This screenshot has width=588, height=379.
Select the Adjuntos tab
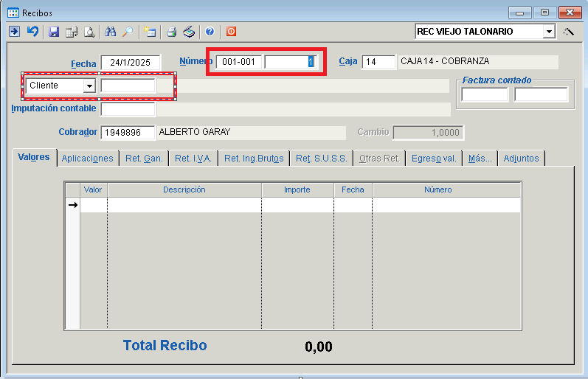pyautogui.click(x=521, y=158)
